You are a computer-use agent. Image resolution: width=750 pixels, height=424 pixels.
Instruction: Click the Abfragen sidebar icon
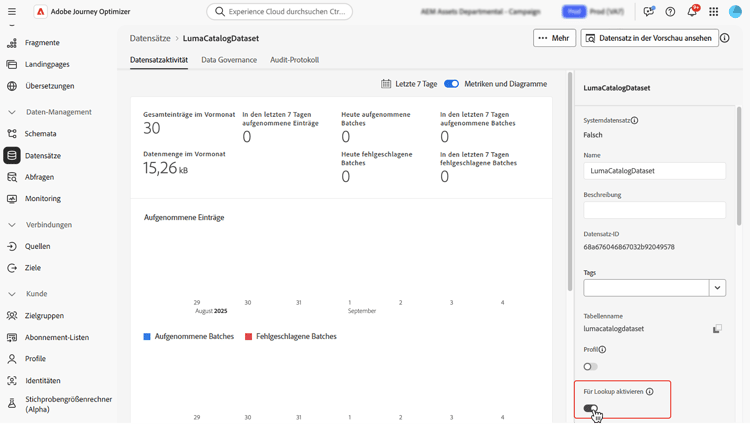pyautogui.click(x=12, y=177)
